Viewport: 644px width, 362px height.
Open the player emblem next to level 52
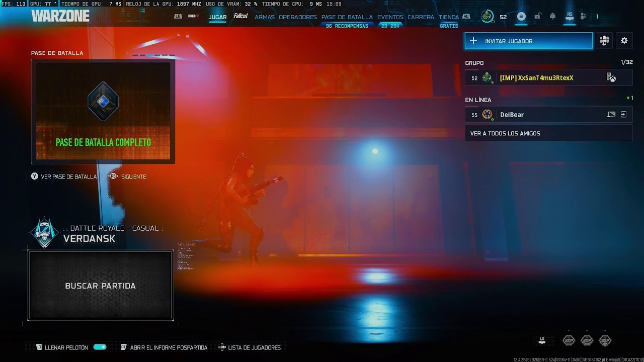pos(487,17)
